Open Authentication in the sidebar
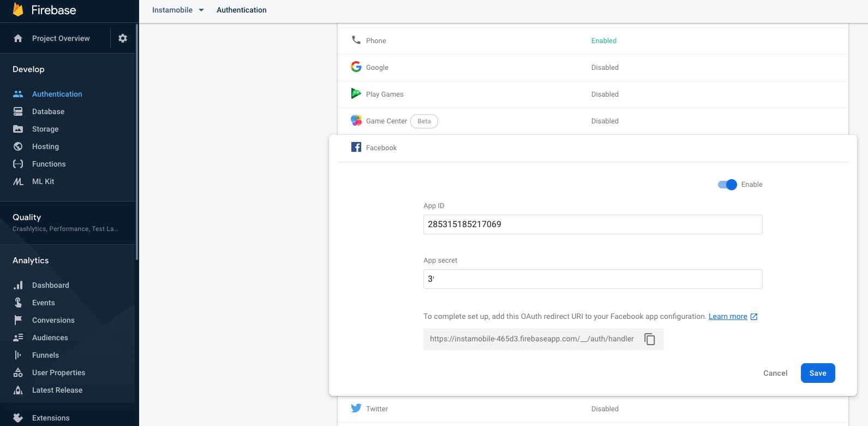 click(57, 94)
